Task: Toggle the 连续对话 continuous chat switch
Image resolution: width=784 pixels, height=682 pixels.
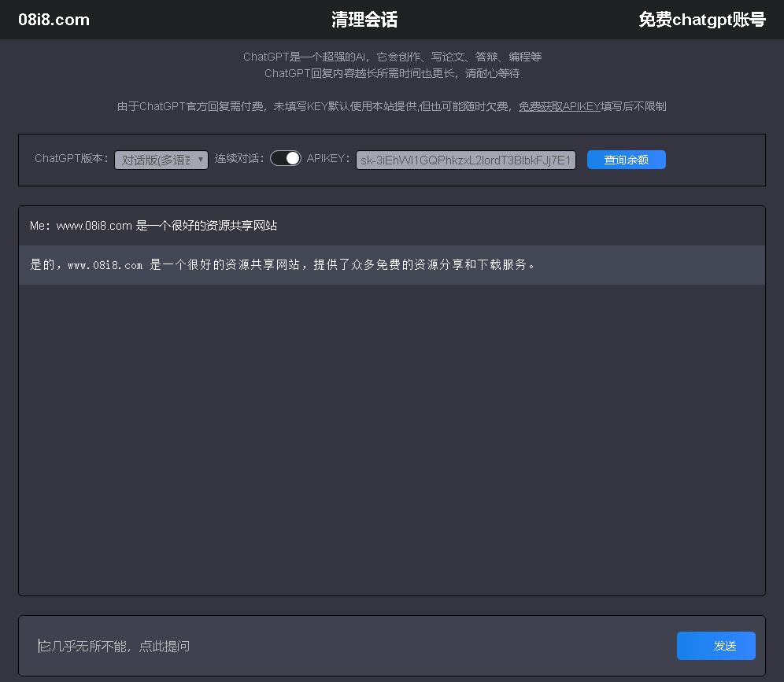Action: (285, 157)
